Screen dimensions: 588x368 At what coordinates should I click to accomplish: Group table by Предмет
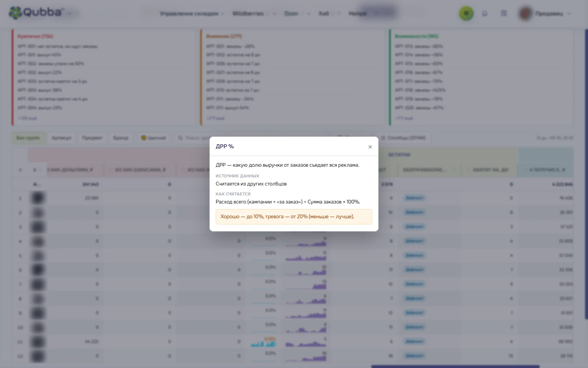point(92,138)
